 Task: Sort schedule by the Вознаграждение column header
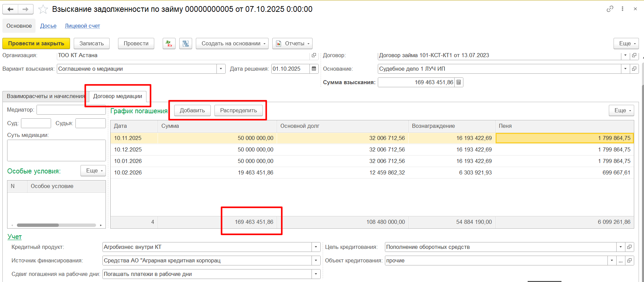click(x=452, y=126)
